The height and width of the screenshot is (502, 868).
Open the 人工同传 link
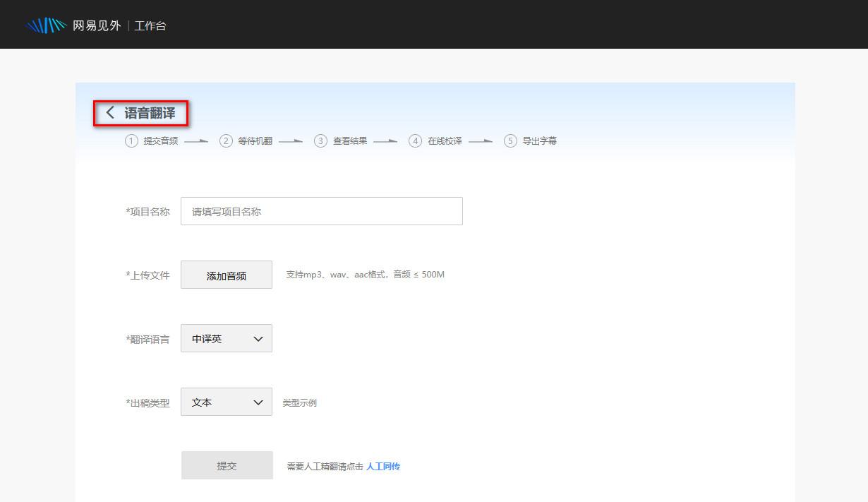(x=382, y=466)
